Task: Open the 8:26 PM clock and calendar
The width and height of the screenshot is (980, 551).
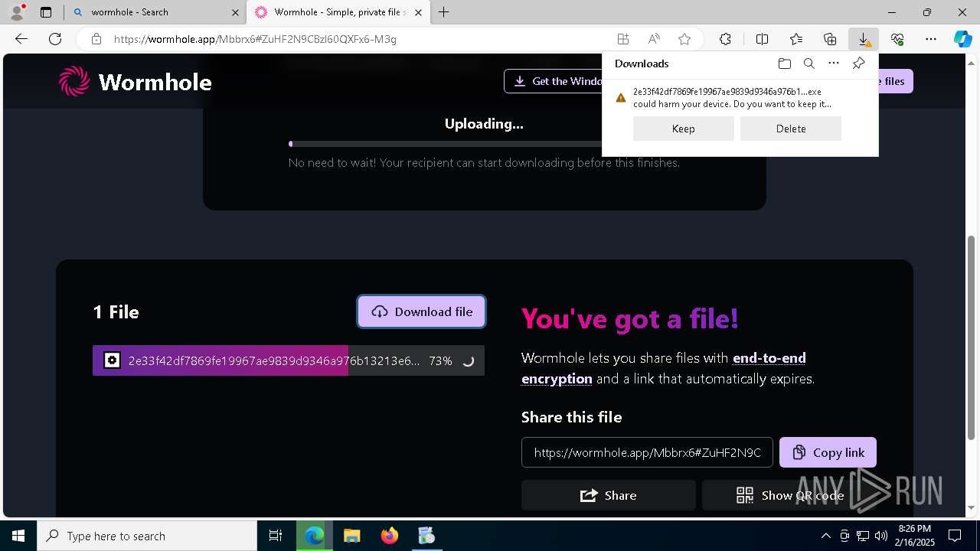Action: pos(915,536)
